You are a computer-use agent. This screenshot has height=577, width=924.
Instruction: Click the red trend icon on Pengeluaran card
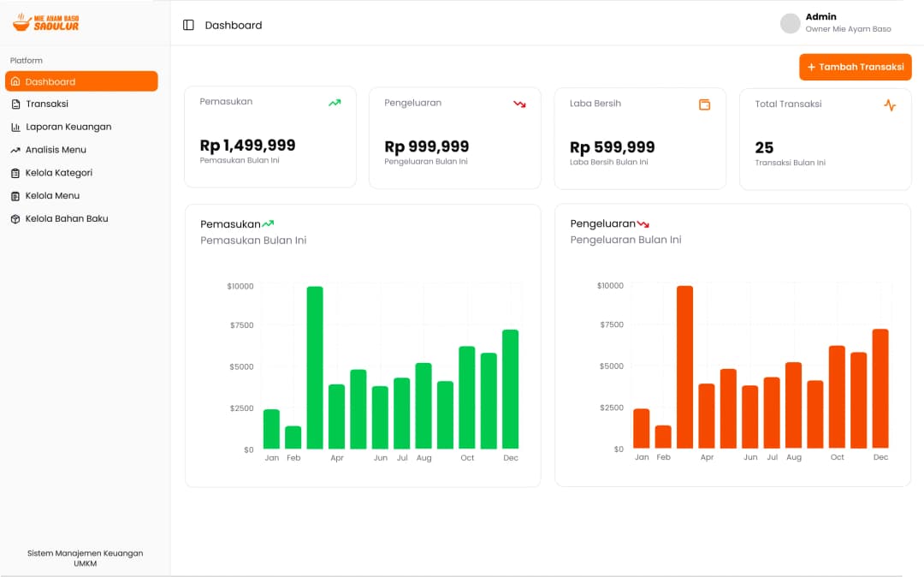pyautogui.click(x=518, y=103)
